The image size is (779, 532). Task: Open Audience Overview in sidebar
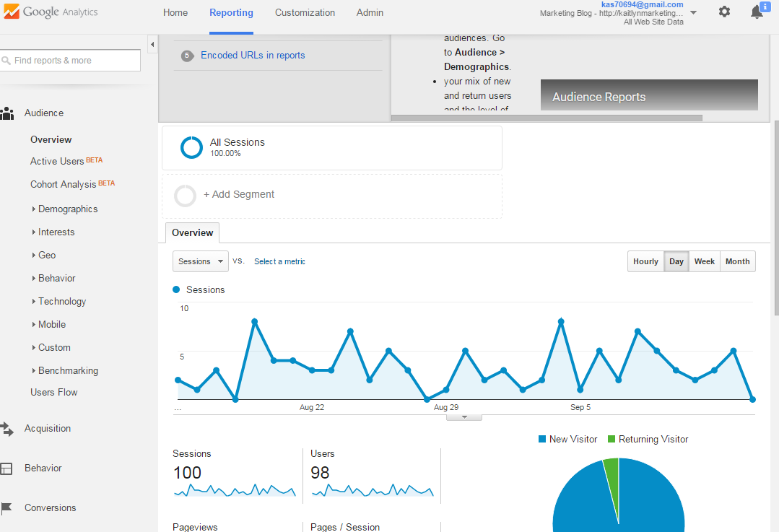pyautogui.click(x=51, y=139)
